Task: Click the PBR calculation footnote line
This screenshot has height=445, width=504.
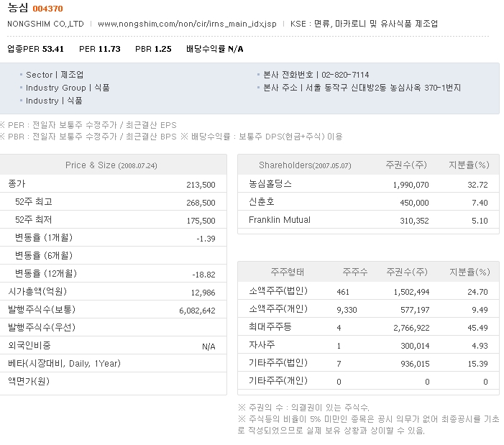Action: click(x=88, y=137)
